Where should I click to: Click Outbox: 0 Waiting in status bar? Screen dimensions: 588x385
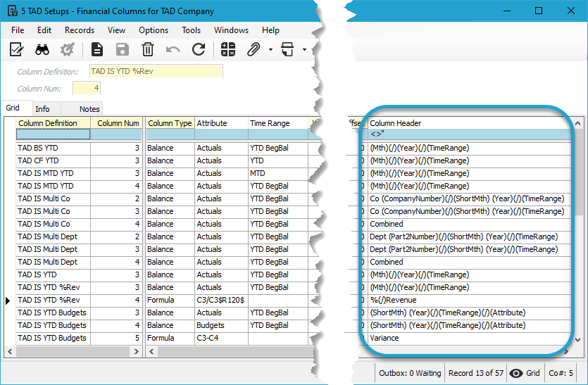tap(410, 373)
